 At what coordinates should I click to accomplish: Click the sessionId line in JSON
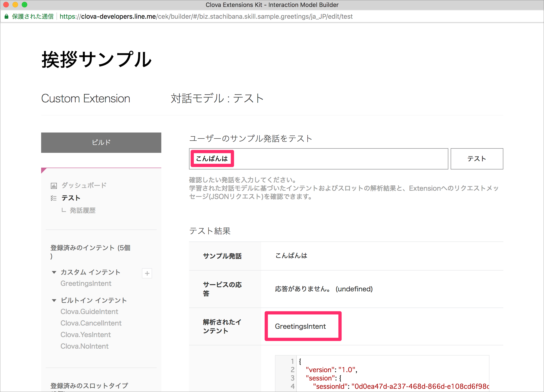click(401, 386)
